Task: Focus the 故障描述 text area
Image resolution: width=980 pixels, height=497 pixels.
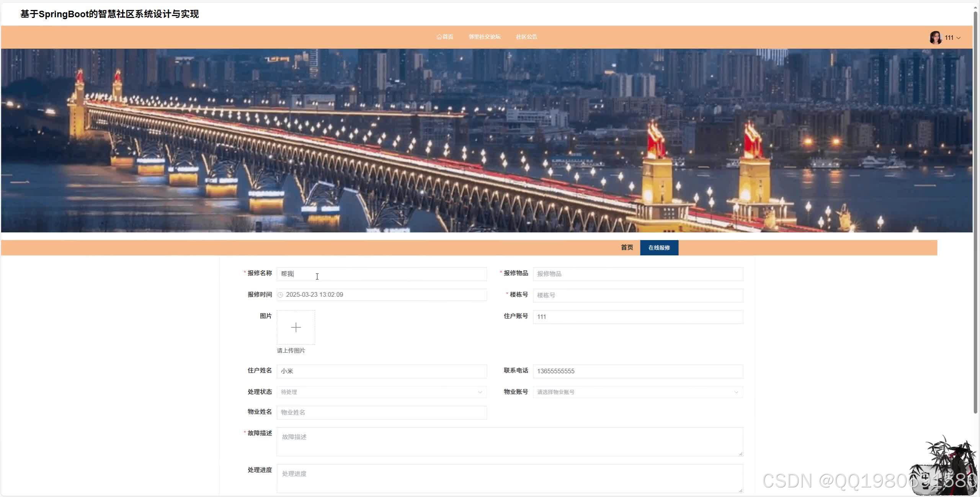Action: pyautogui.click(x=509, y=442)
